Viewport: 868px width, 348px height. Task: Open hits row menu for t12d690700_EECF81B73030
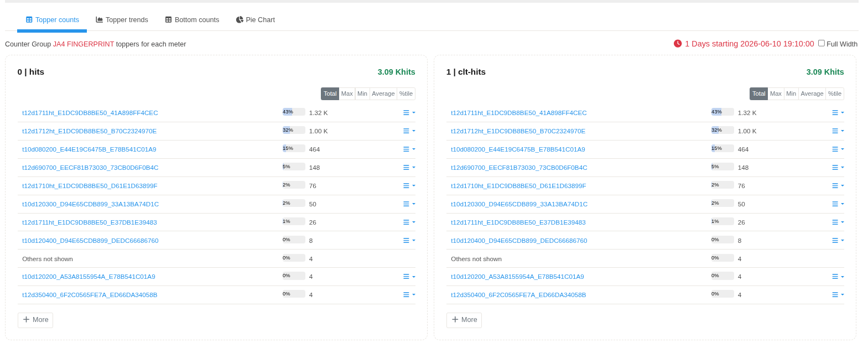[x=409, y=168]
